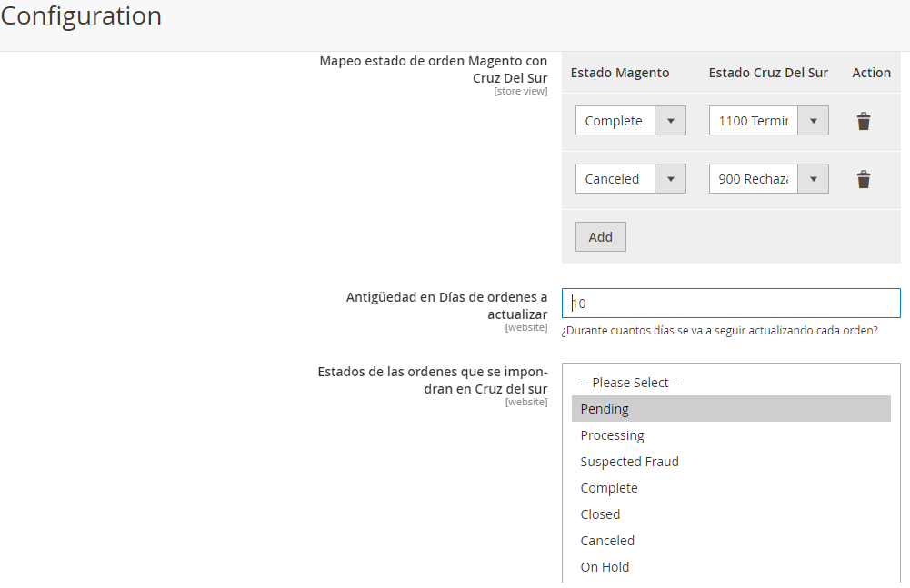
Task: Select Complete in the order states multiselect list
Action: pyautogui.click(x=609, y=488)
